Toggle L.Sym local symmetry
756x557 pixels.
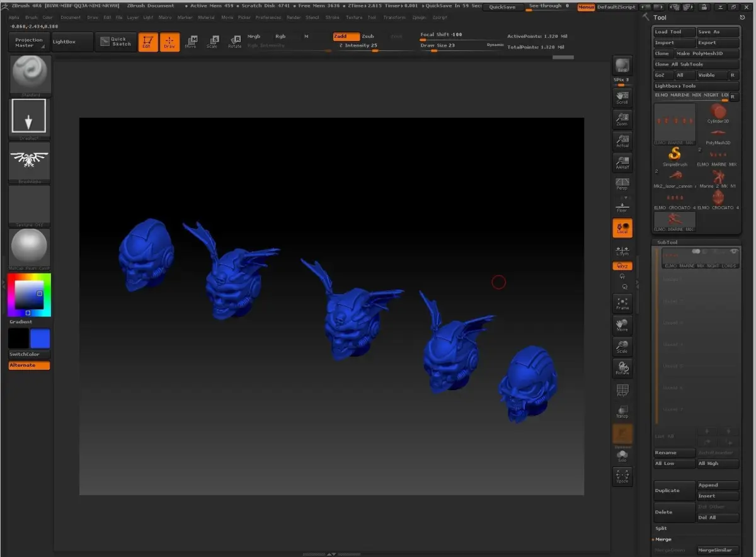622,250
